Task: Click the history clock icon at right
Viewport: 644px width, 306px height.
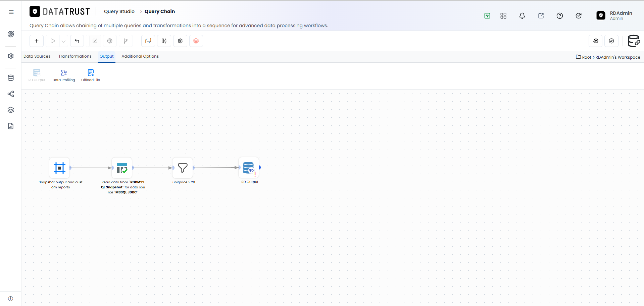Action: pyautogui.click(x=596, y=41)
